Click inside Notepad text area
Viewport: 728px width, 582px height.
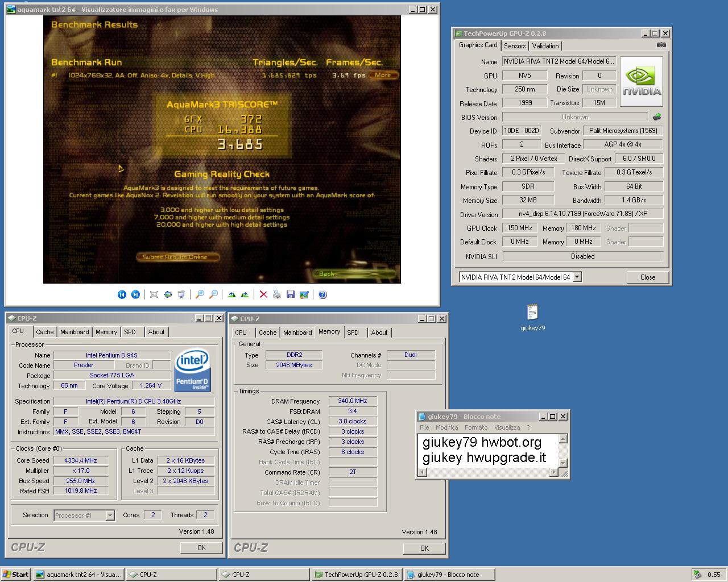(x=489, y=450)
